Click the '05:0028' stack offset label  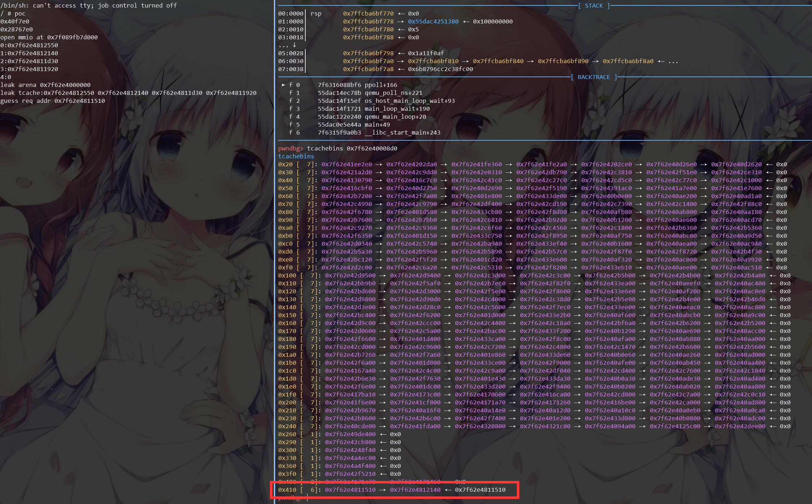pos(291,53)
